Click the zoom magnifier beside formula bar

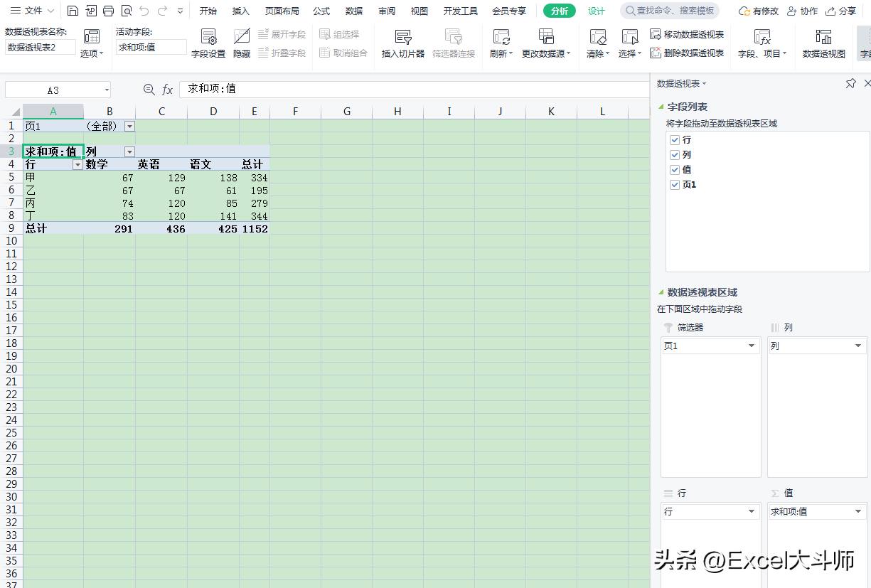pos(149,90)
